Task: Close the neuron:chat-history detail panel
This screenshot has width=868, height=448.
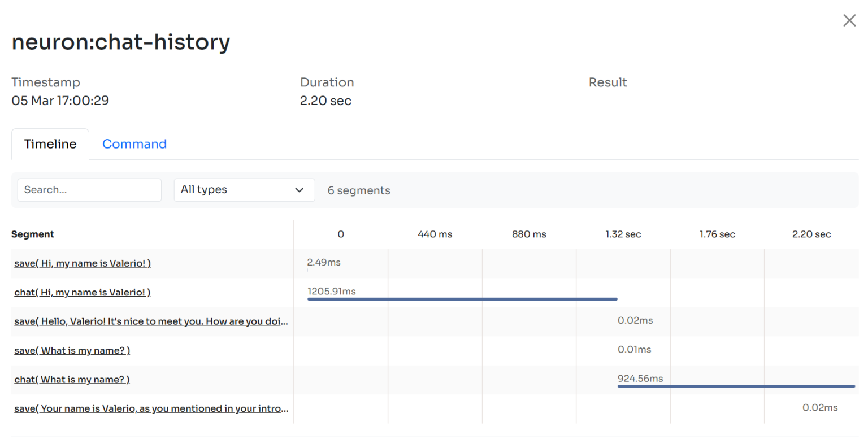Action: [849, 21]
